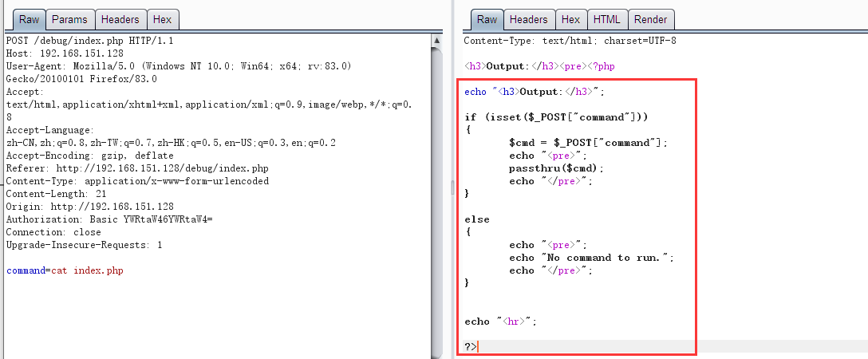
Task: Switch to request Raw tab
Action: [x=30, y=19]
